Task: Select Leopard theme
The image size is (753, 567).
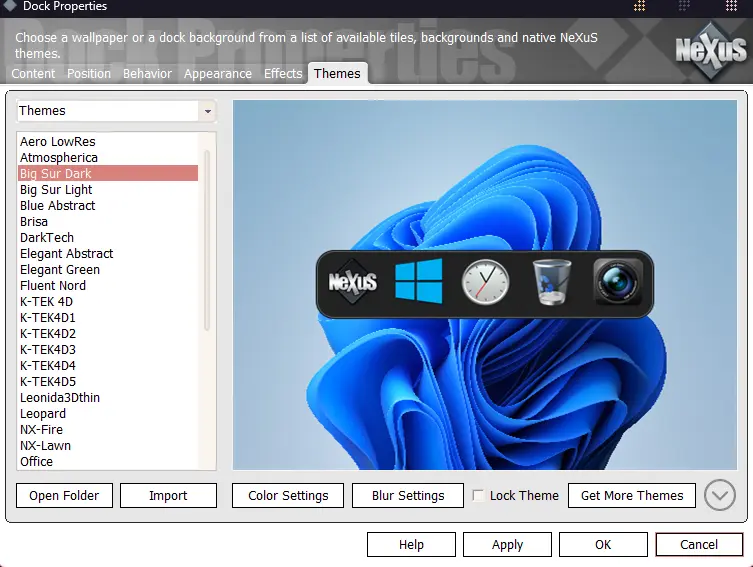Action: pos(108,413)
